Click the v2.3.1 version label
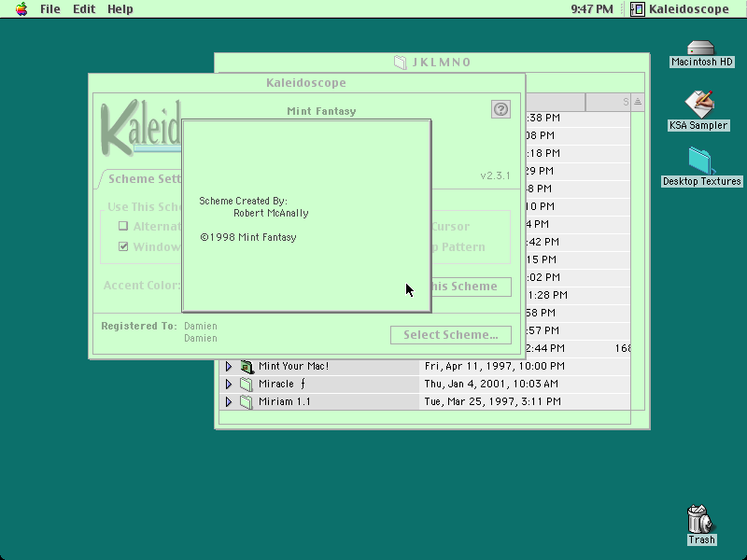The height and width of the screenshot is (560, 747). click(x=495, y=175)
